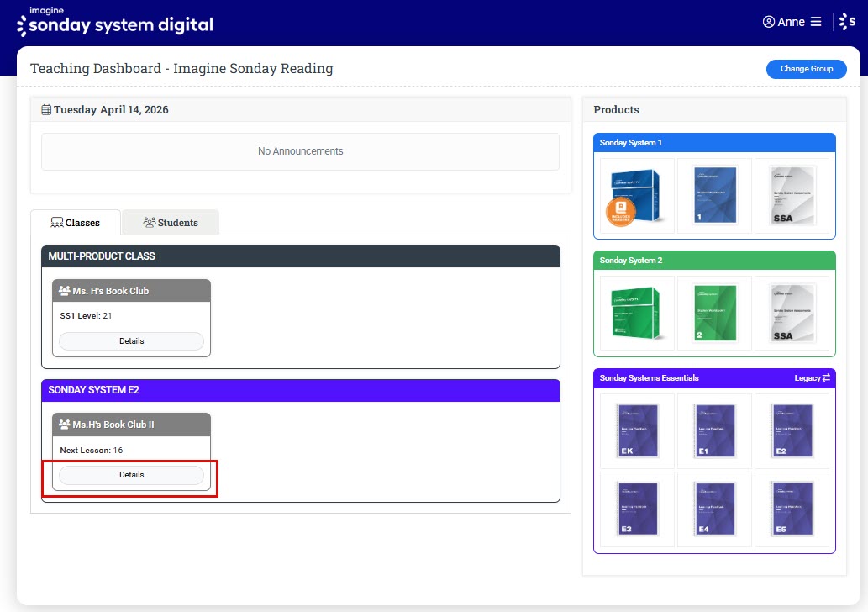Open the E3 Essentials book

(637, 509)
